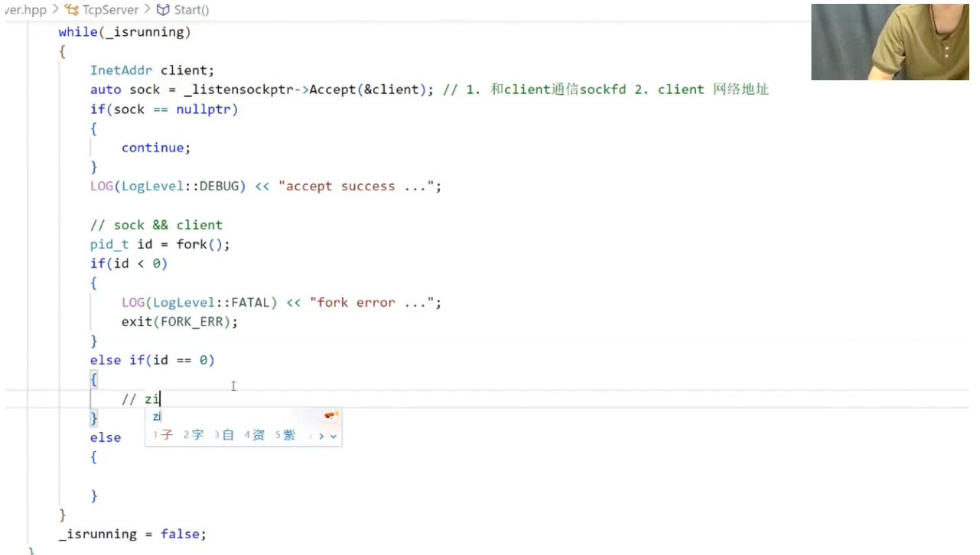Select the TcpServer breadcrumb label
This screenshot has height=555, width=980.
pos(111,10)
